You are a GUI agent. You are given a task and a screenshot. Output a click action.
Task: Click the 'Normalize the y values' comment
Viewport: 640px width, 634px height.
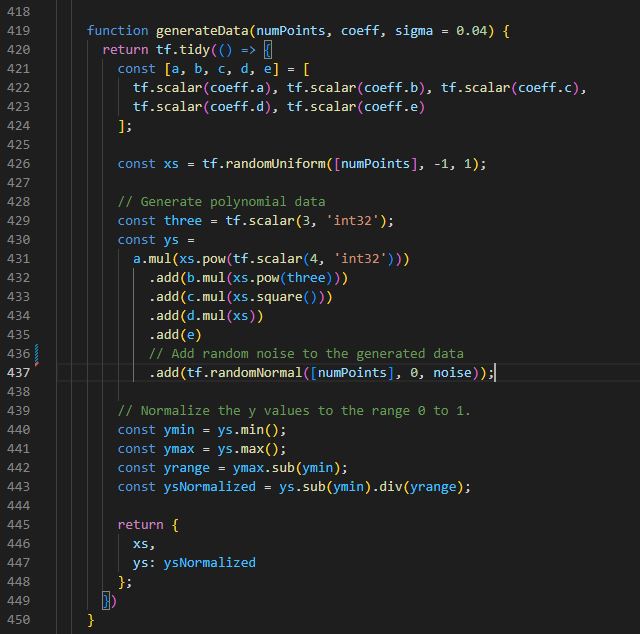pos(294,410)
